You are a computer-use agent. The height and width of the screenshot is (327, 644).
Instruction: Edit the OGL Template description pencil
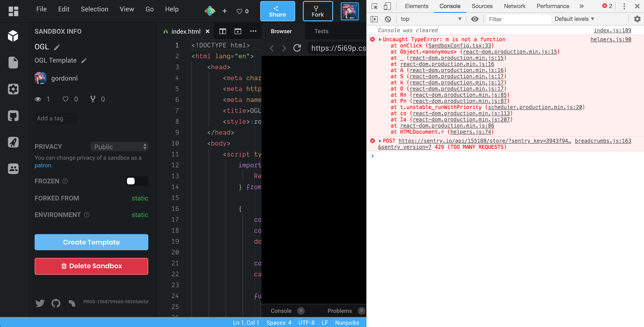(84, 60)
